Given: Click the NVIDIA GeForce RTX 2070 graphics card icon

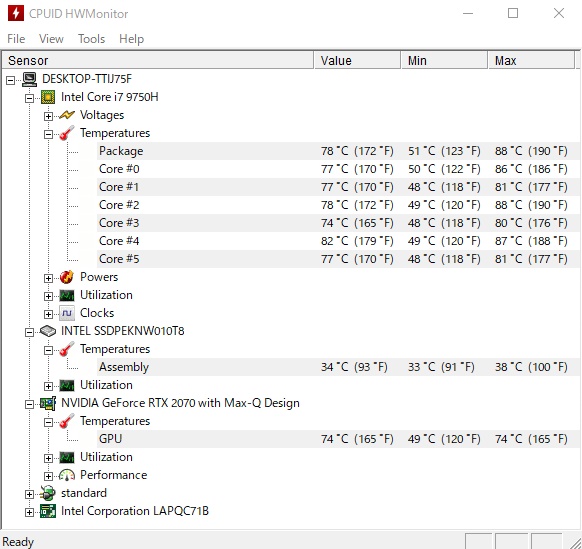Looking at the screenshot, I should 48,403.
